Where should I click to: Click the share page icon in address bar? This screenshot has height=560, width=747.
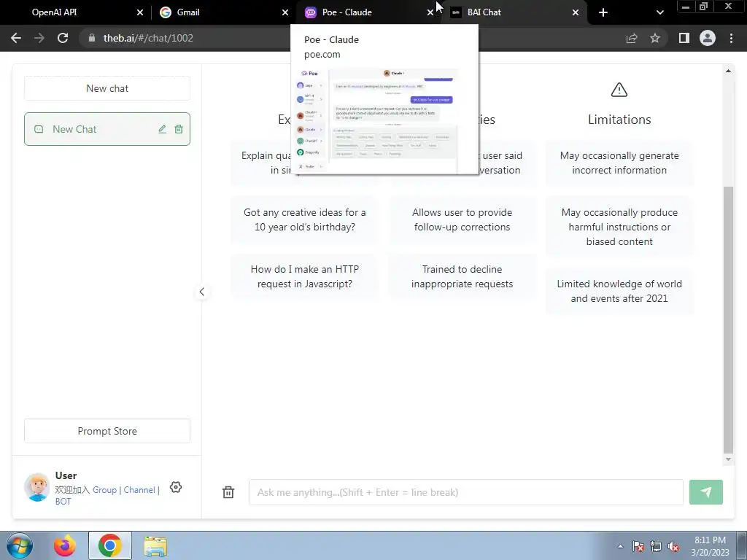(632, 38)
